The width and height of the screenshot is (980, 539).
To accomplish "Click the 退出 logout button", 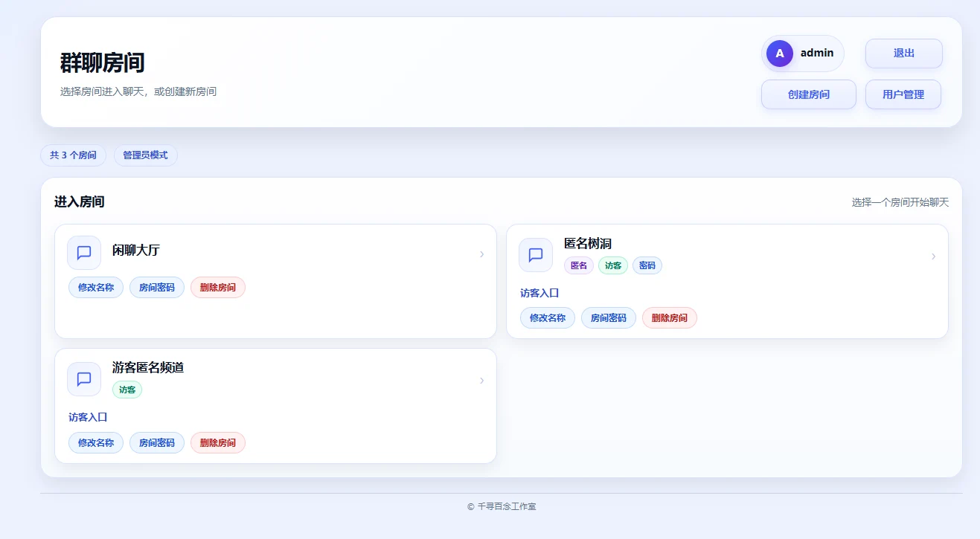I will [x=904, y=54].
